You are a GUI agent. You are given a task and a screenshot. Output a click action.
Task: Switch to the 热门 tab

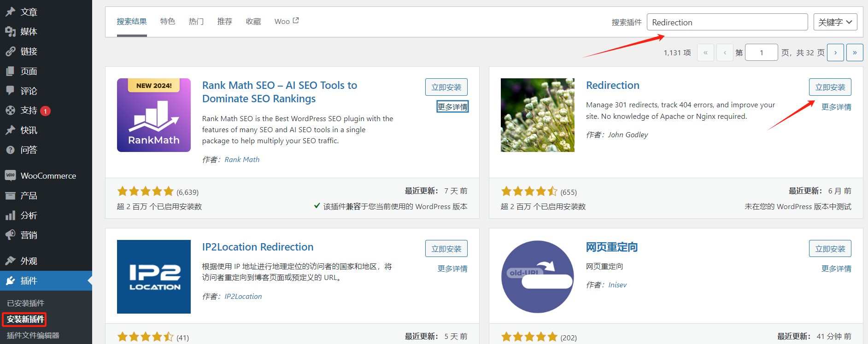tap(196, 21)
